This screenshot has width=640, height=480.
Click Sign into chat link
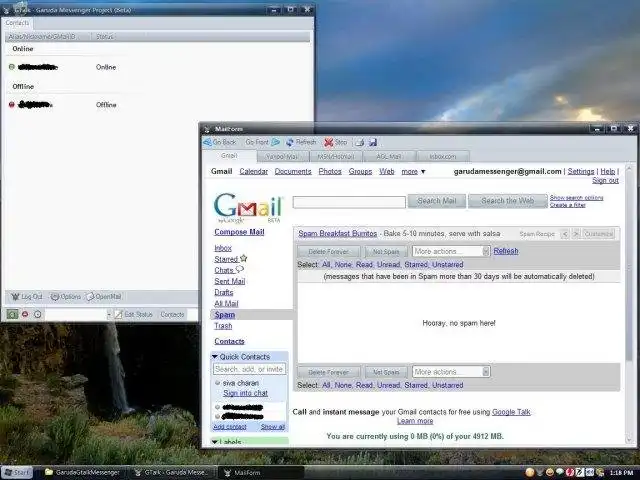pyautogui.click(x=245, y=393)
